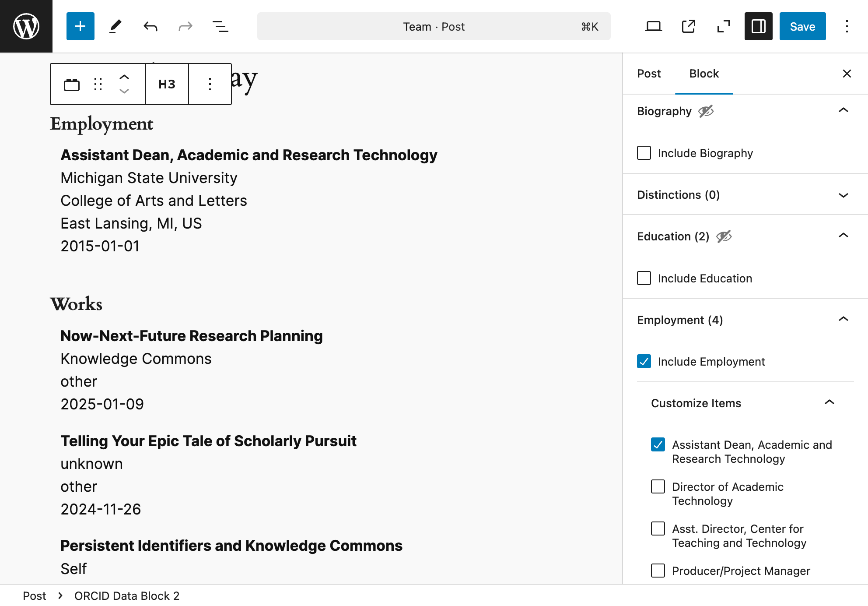
Task: Collapse the Biography panel chevron
Action: 843,110
